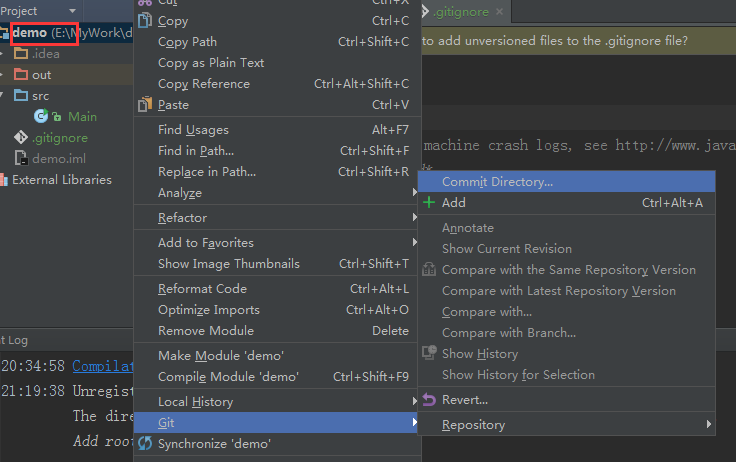Choose Commit Directory from Git submenu
This screenshot has height=462, width=736.
[x=497, y=181]
